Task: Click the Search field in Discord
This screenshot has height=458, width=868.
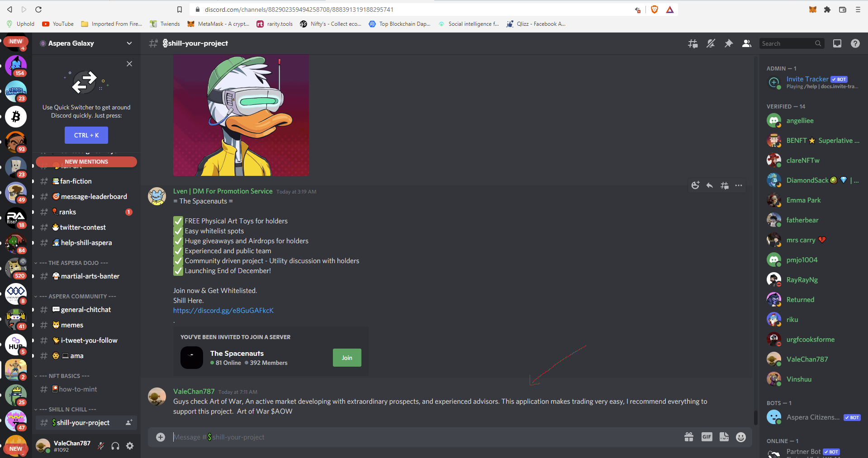Action: pos(792,43)
